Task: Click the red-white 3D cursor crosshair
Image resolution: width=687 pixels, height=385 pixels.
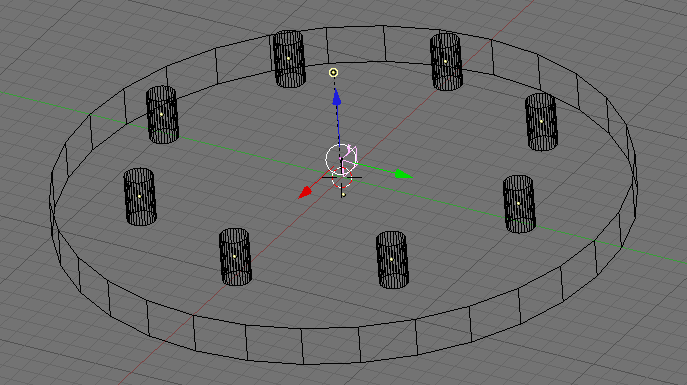Action: (x=342, y=177)
